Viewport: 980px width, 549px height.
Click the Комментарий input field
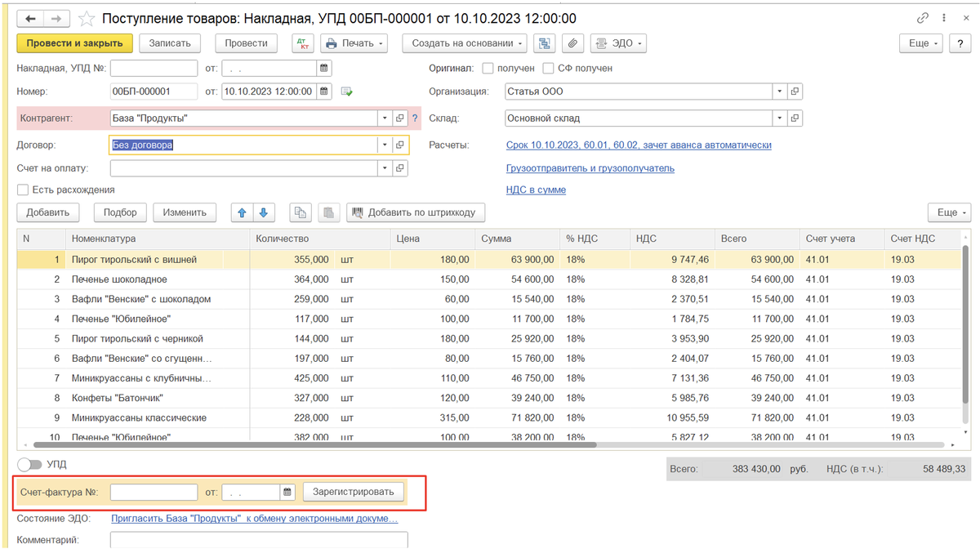coord(259,540)
